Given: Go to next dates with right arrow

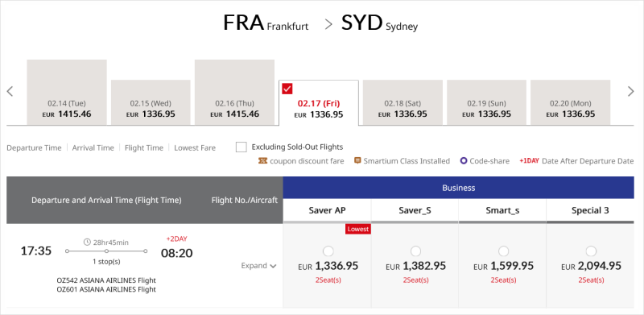Looking at the screenshot, I should click(631, 91).
